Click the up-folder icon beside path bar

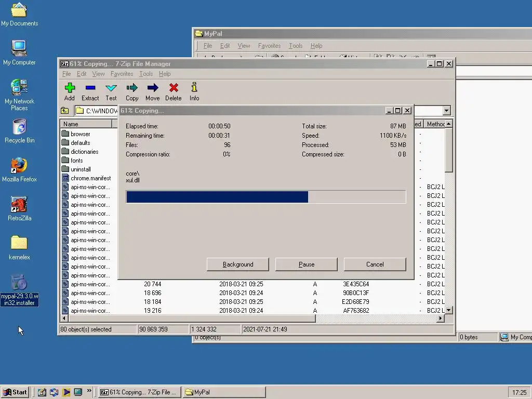pyautogui.click(x=65, y=111)
